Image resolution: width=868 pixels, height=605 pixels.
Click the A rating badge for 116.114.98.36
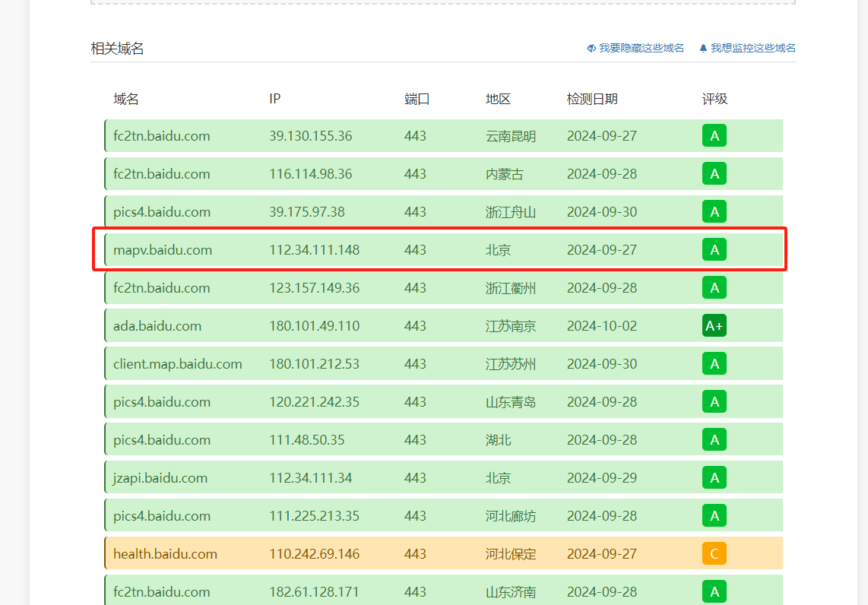pyautogui.click(x=714, y=174)
